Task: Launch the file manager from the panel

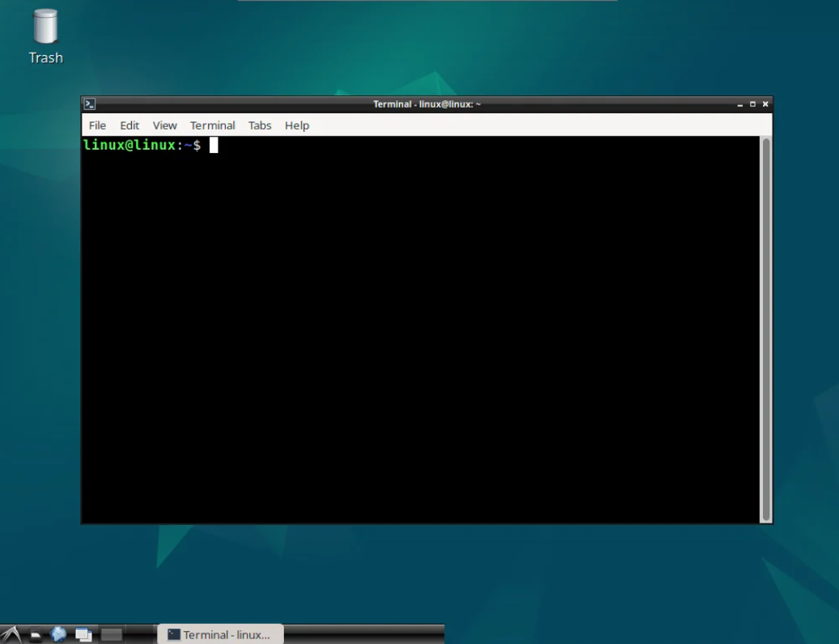Action: 36,635
